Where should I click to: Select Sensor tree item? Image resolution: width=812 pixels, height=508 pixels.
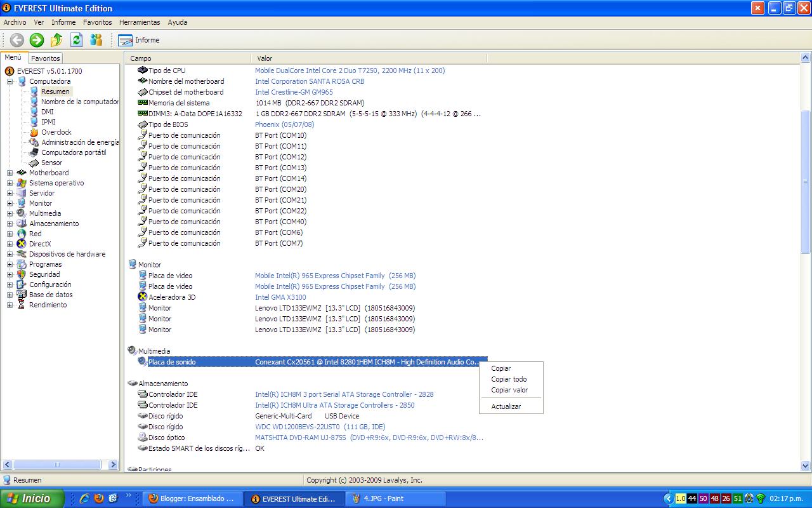pos(52,163)
